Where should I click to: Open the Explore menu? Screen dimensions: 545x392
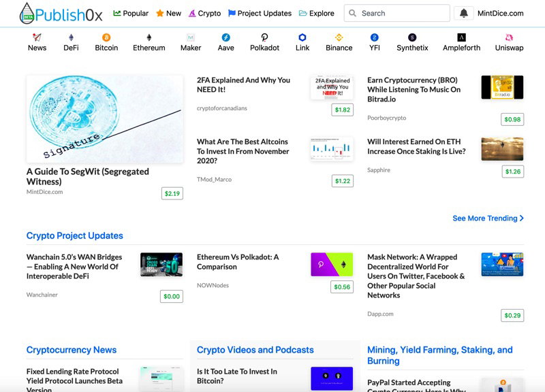coord(317,13)
